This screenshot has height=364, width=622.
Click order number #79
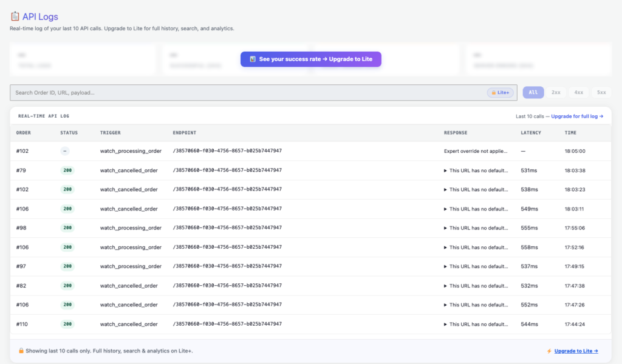click(21, 170)
